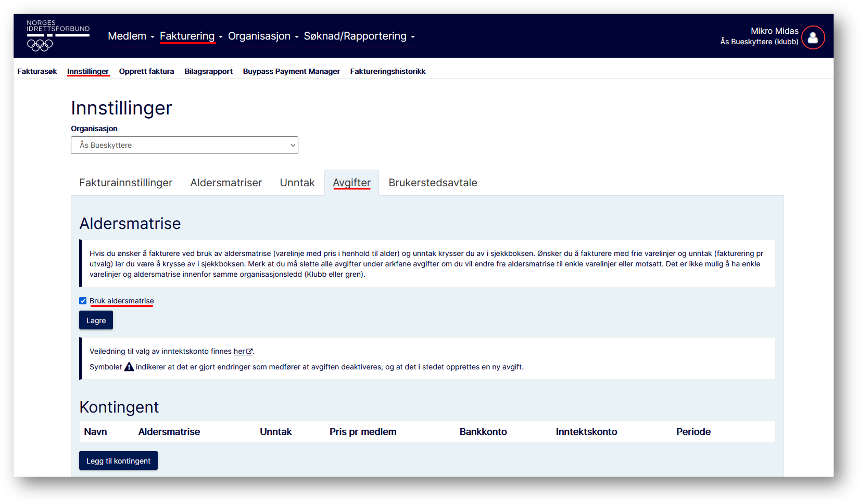
Task: Click the Kontingent section heading
Action: (119, 407)
